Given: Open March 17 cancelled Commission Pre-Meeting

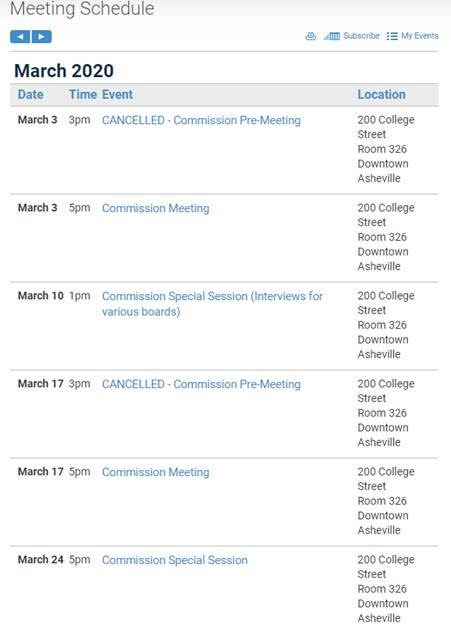Looking at the screenshot, I should [201, 384].
